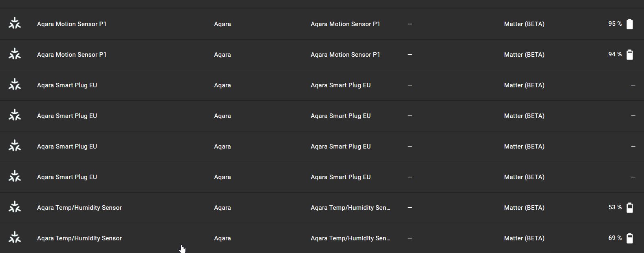Click the Matter icon in the 94 % battery row
The image size is (644, 253).
point(15,54)
